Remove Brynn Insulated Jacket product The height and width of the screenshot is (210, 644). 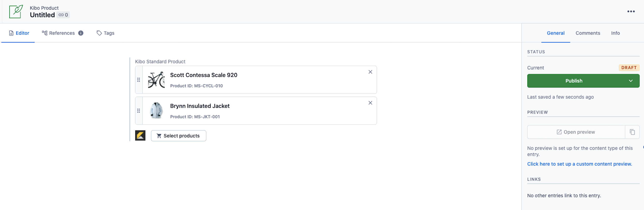(x=370, y=103)
